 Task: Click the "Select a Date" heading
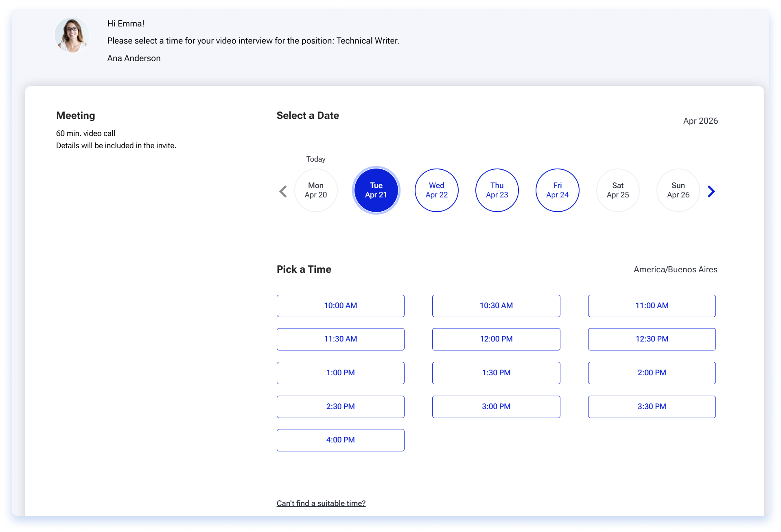[308, 116]
